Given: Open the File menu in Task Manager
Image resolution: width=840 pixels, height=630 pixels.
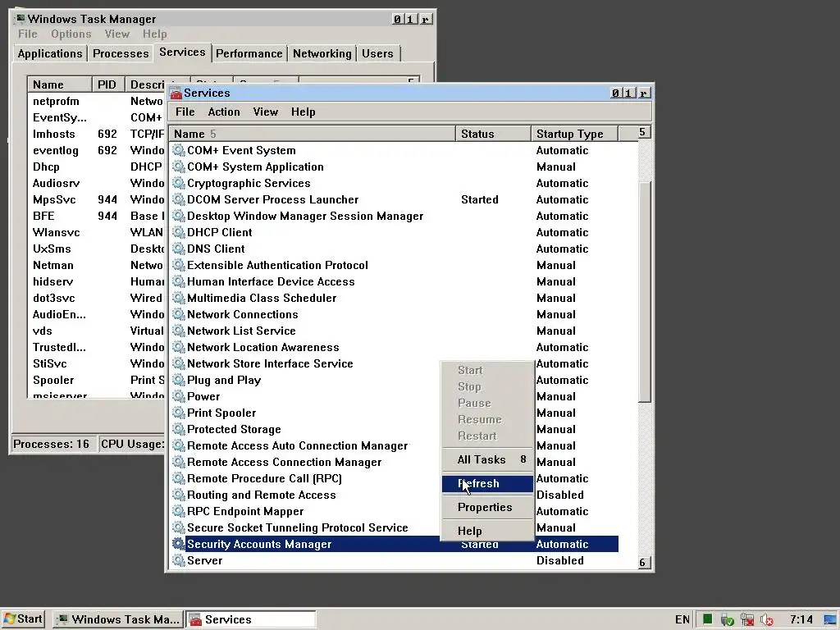Looking at the screenshot, I should [x=28, y=34].
